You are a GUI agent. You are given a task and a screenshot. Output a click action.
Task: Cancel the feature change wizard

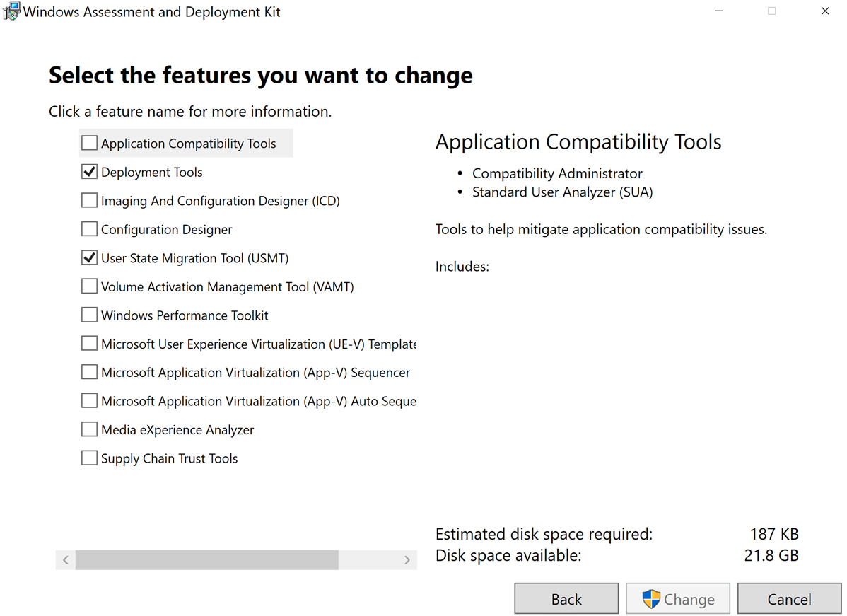(789, 600)
